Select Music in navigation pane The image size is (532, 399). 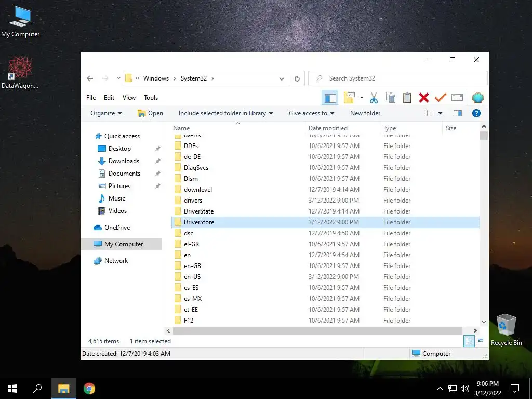point(117,198)
